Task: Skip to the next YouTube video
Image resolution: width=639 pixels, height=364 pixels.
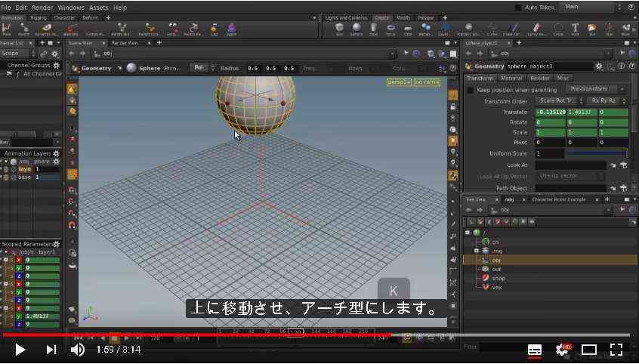Action: tap(51, 350)
